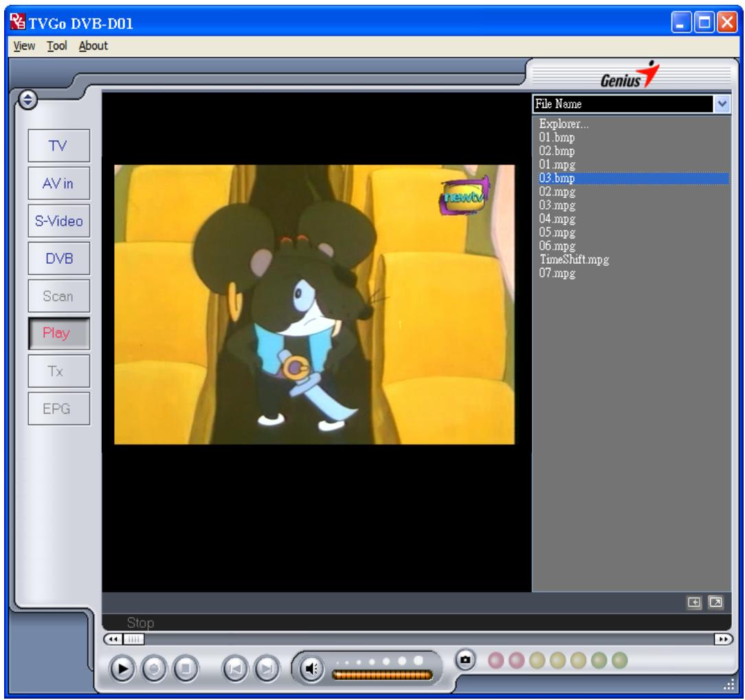Click the panel collapse icon with left arrow

coord(693,602)
